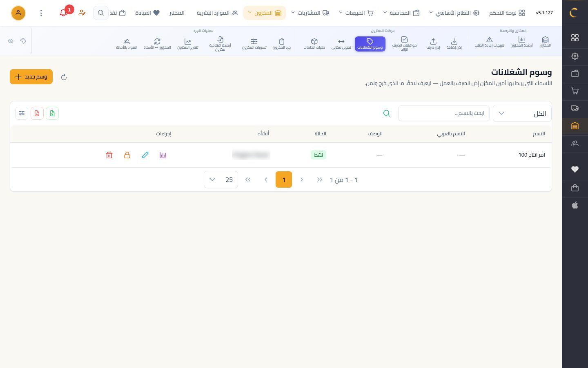Open the الكل status filter dropdown
588x368 pixels.
point(522,113)
